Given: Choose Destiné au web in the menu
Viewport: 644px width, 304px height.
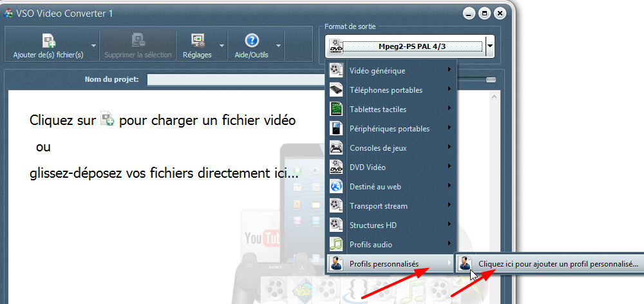Looking at the screenshot, I should click(392, 187).
